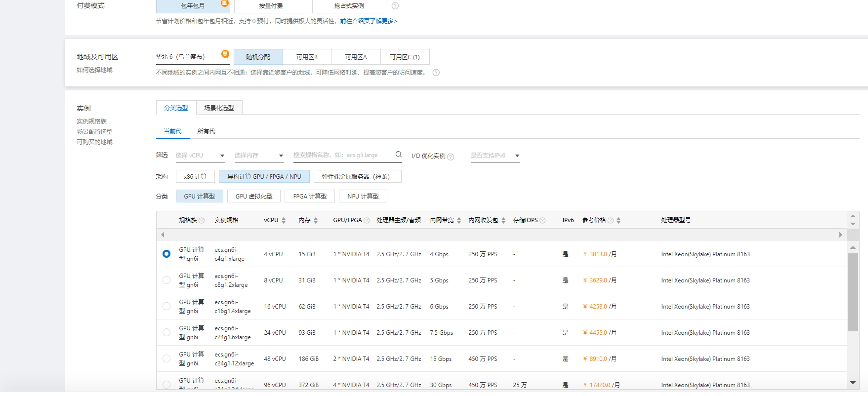This screenshot has height=396, width=868.
Task: Select GPU 计算型 category
Action: pos(200,196)
